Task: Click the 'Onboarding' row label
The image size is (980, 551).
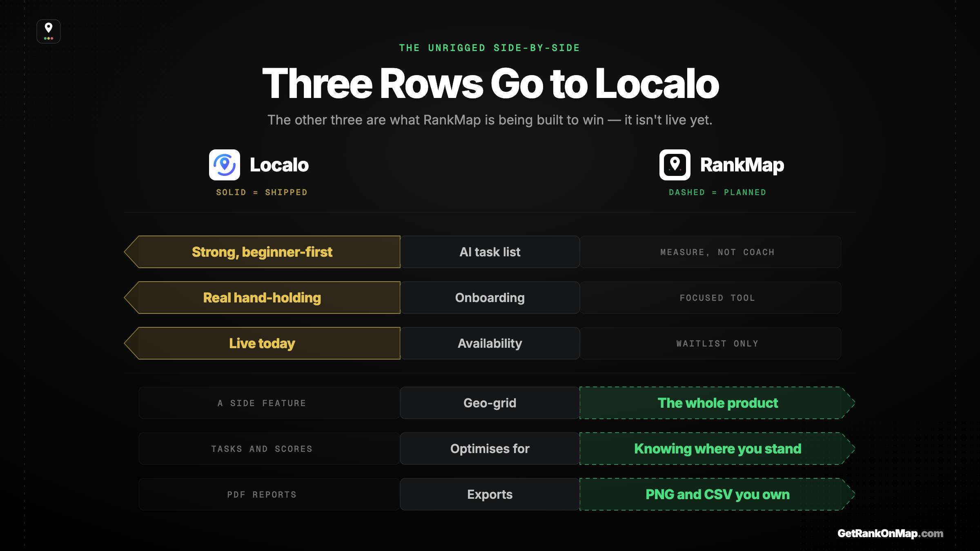Action: coord(490,298)
